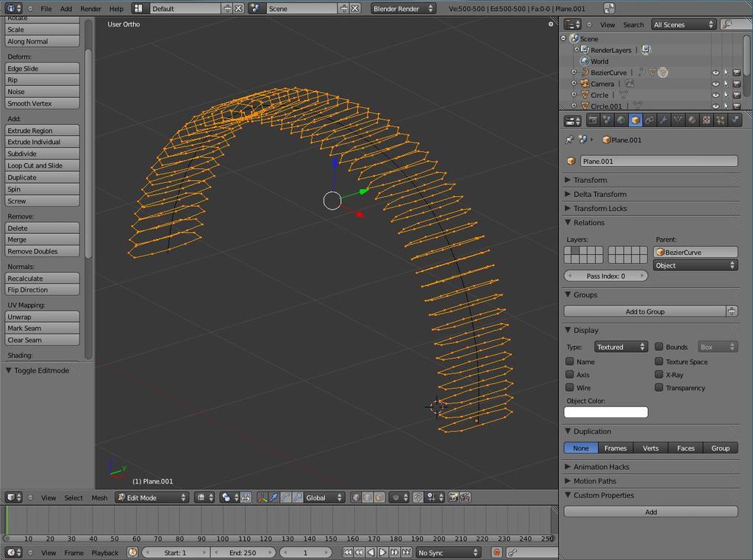The width and height of the screenshot is (753, 560).
Task: Enable the Transparency checkbox
Action: point(659,387)
